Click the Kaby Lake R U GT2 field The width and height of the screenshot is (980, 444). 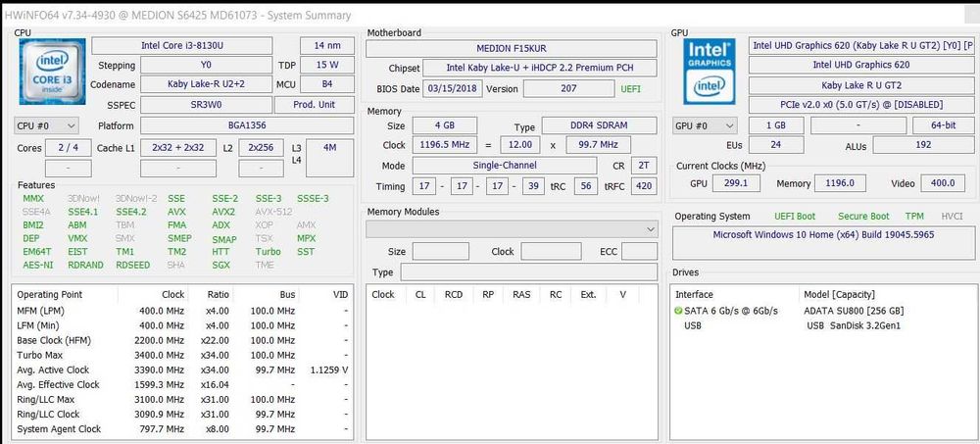coord(860,85)
